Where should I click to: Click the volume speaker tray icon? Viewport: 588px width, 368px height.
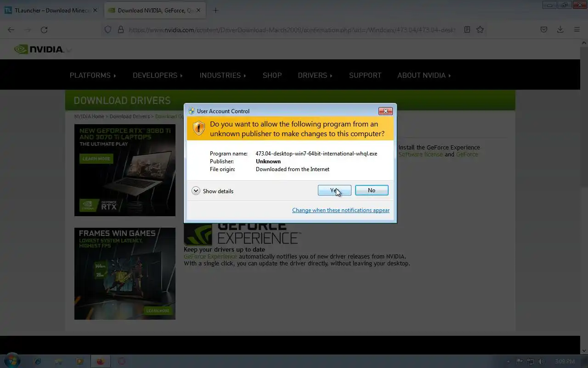click(x=542, y=362)
